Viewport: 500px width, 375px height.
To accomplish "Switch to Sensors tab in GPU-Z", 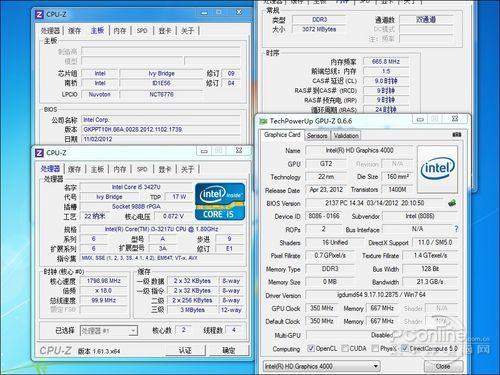I will click(317, 136).
